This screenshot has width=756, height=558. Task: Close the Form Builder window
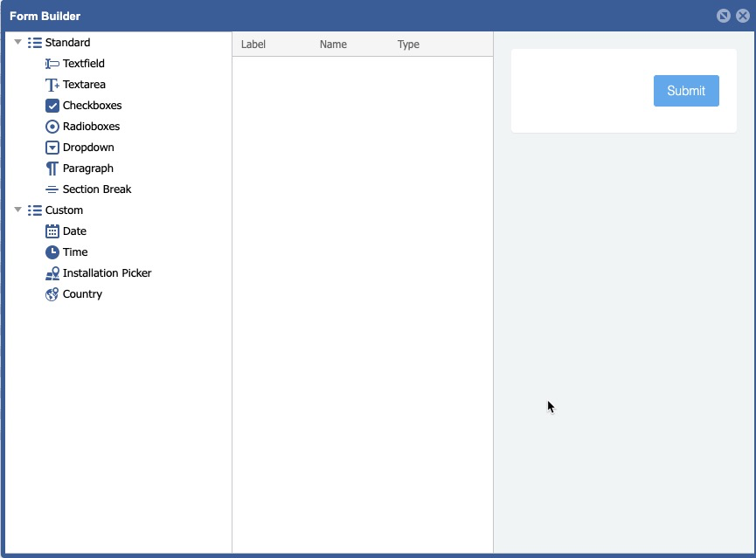coord(743,16)
